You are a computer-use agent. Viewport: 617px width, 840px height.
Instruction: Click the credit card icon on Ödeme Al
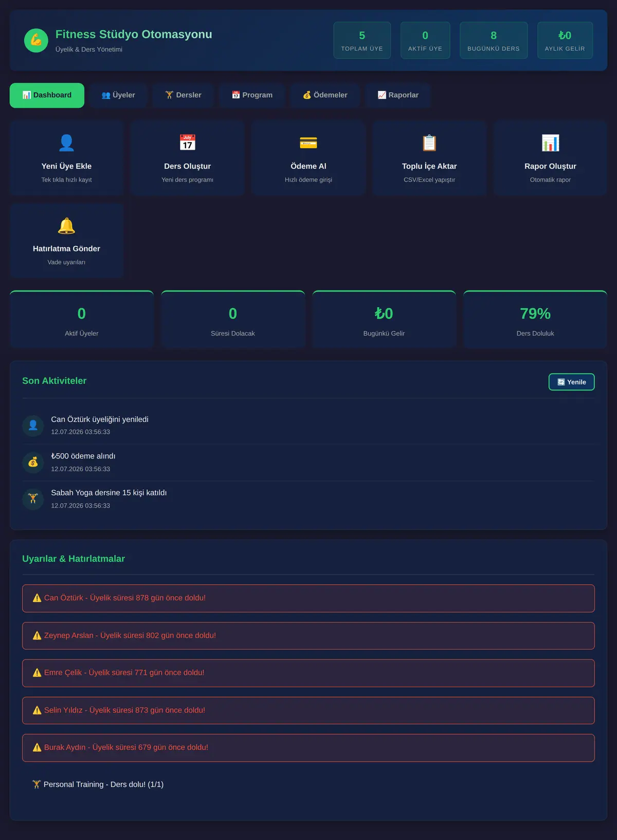308,142
